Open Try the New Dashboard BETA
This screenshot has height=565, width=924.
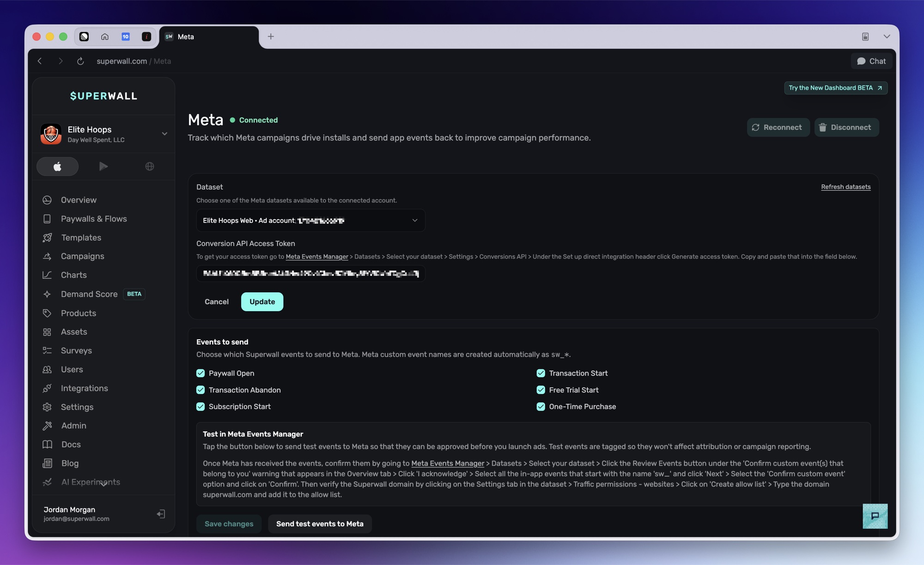(x=835, y=88)
